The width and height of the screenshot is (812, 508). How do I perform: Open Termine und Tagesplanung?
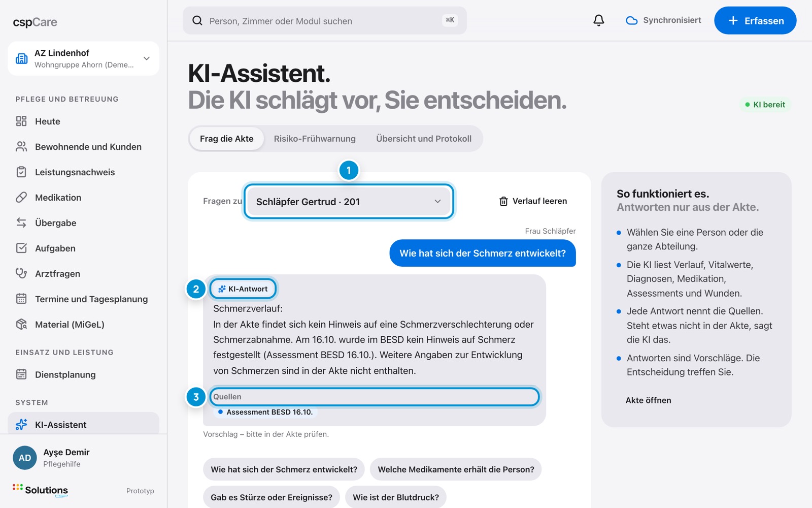pyautogui.click(x=84, y=299)
